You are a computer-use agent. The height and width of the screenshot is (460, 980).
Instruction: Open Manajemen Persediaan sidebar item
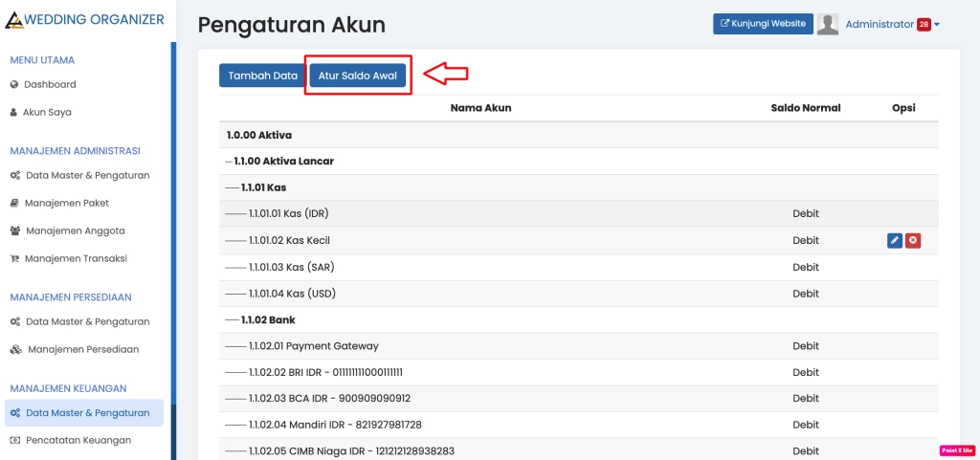click(82, 349)
